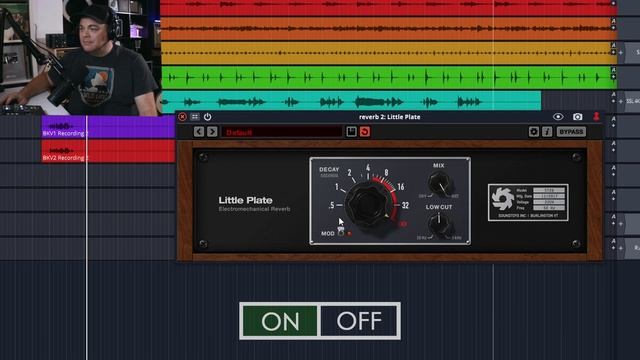Click the Little Plate title text
Image resolution: width=640 pixels, height=360 pixels.
point(245,200)
